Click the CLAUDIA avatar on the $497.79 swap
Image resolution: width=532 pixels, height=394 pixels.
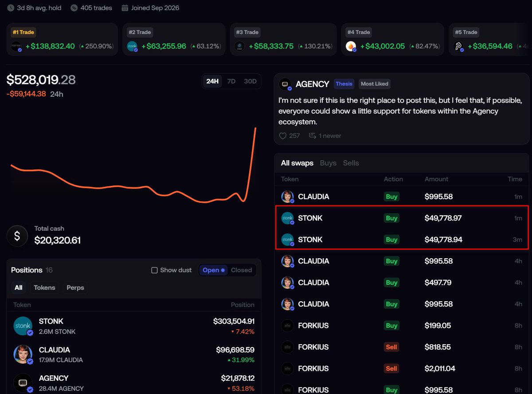288,283
